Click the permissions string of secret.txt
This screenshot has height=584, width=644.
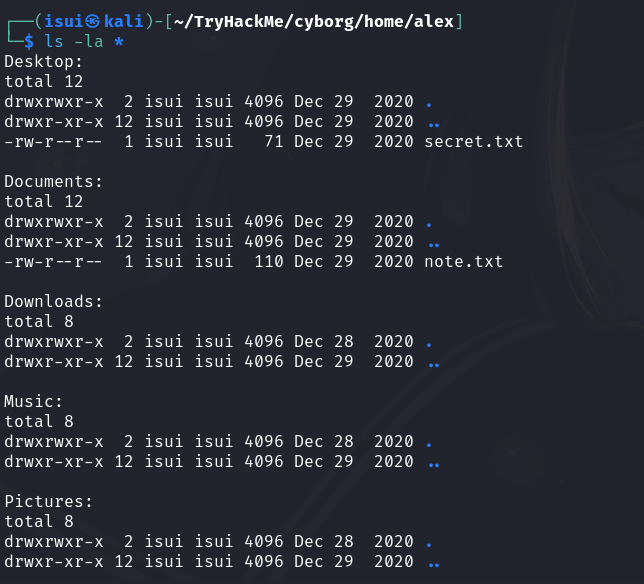coord(54,142)
